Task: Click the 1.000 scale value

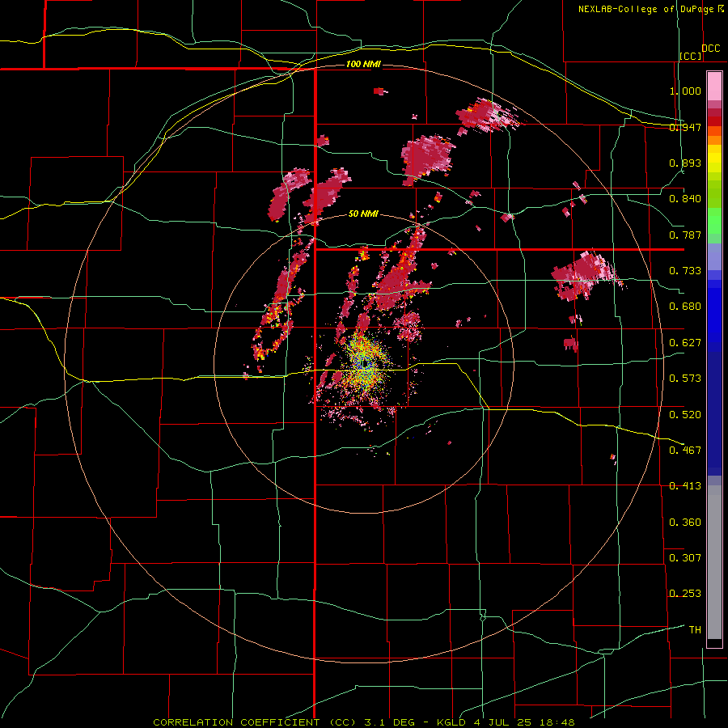Action: 685,91
